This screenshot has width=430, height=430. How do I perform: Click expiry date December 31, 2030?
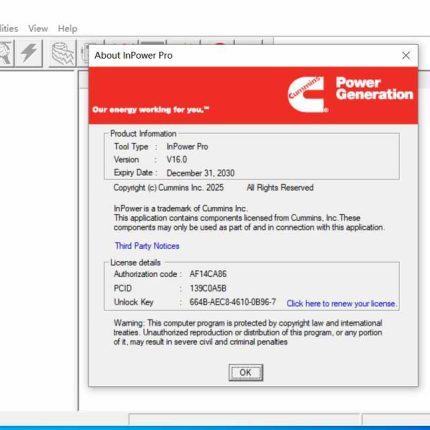pos(200,173)
